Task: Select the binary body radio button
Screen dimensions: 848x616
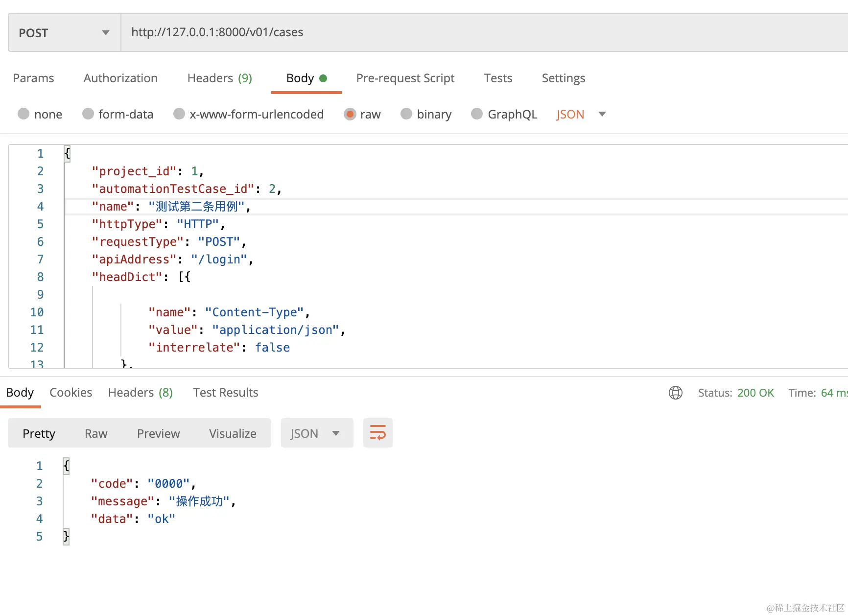Action: tap(406, 114)
